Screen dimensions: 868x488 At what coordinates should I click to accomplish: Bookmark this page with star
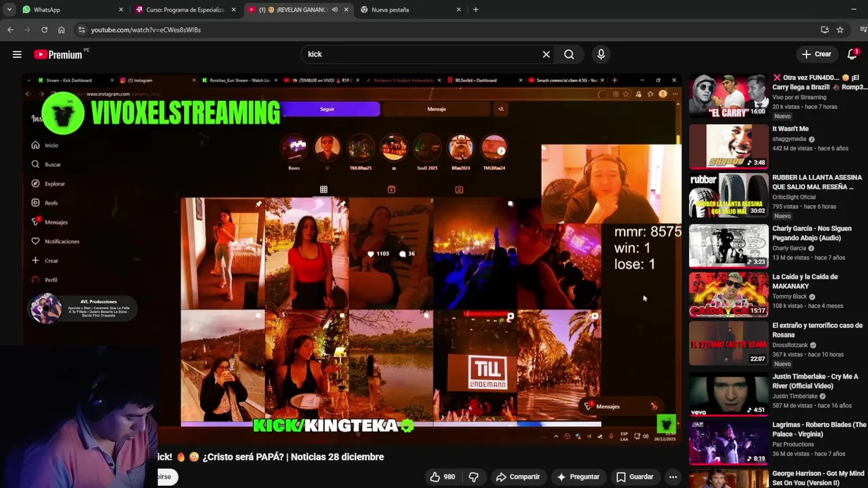coord(840,30)
